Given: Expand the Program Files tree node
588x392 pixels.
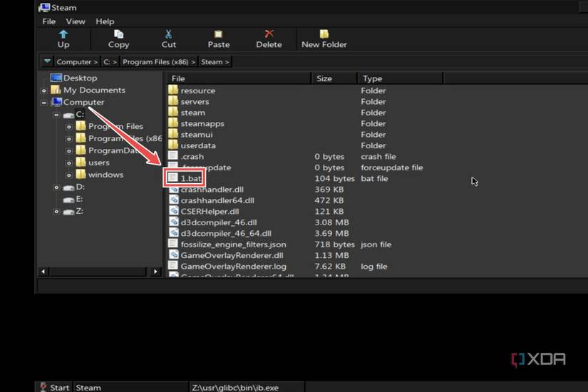Looking at the screenshot, I should (x=68, y=127).
